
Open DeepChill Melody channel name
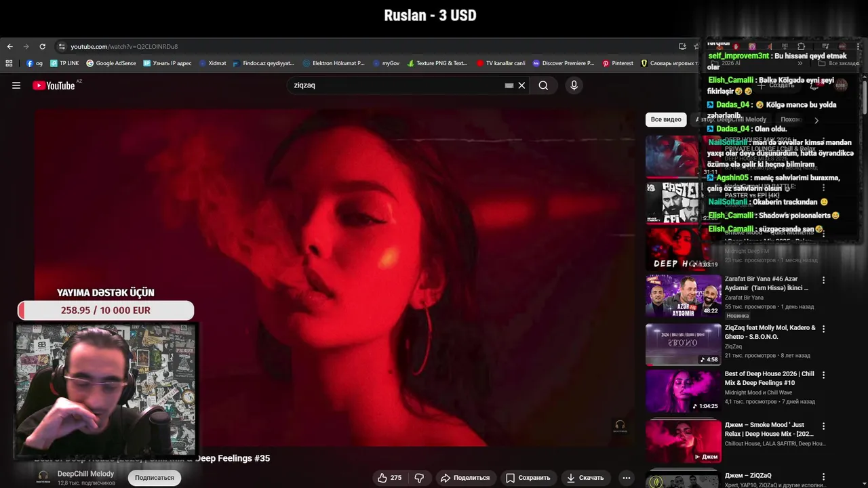[85, 474]
